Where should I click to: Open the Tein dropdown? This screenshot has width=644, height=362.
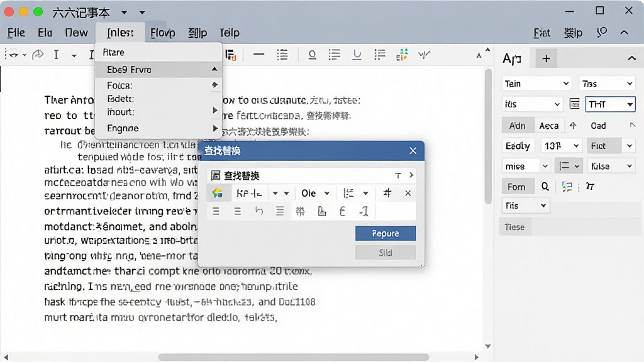click(x=537, y=84)
